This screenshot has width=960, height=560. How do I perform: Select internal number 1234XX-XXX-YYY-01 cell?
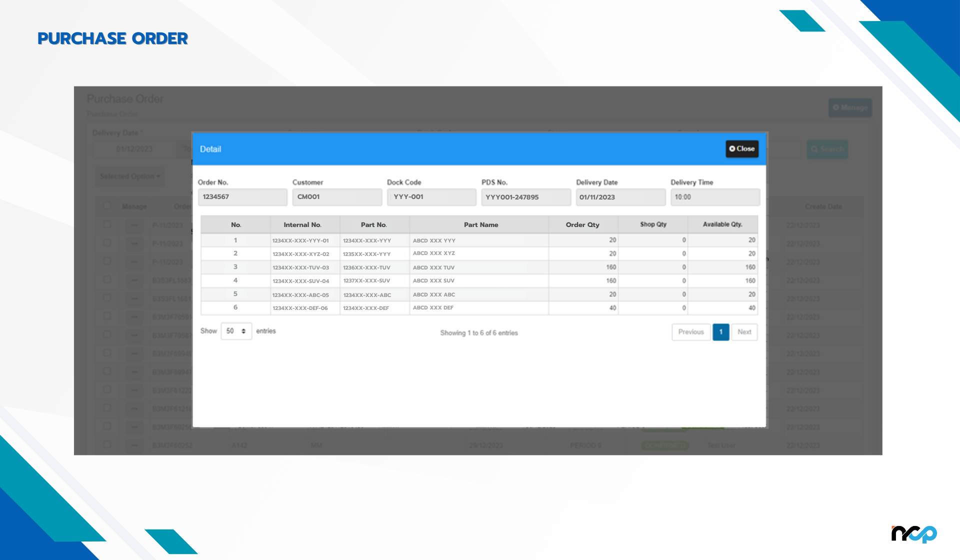(305, 240)
